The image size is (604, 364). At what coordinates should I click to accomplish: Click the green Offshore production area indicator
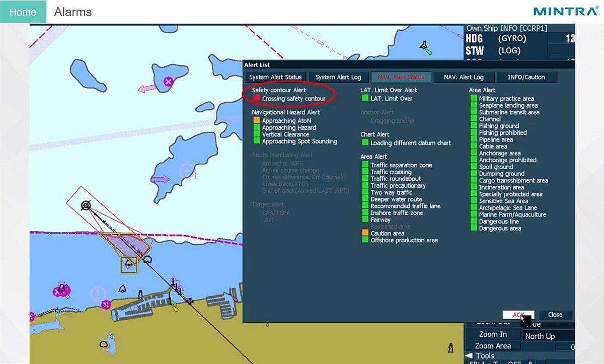pyautogui.click(x=365, y=240)
